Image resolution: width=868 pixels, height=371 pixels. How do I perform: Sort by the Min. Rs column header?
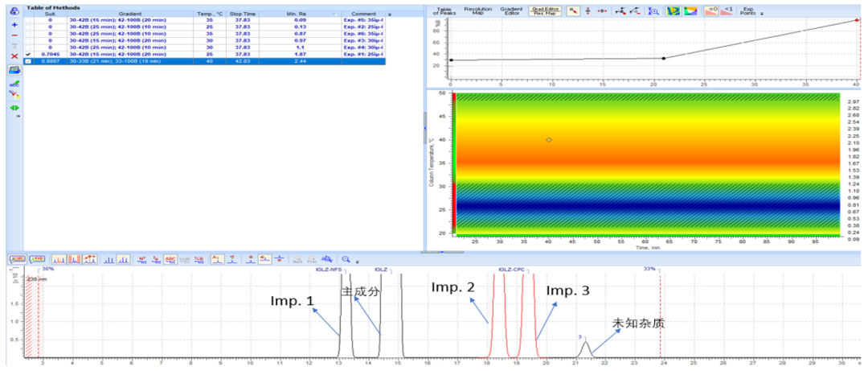point(300,14)
